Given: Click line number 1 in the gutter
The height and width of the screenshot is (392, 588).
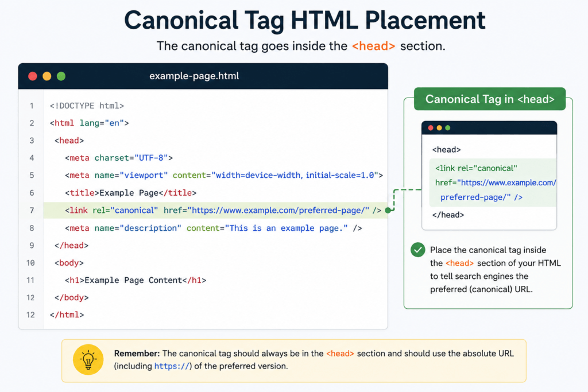Looking at the screenshot, I should pyautogui.click(x=32, y=106).
